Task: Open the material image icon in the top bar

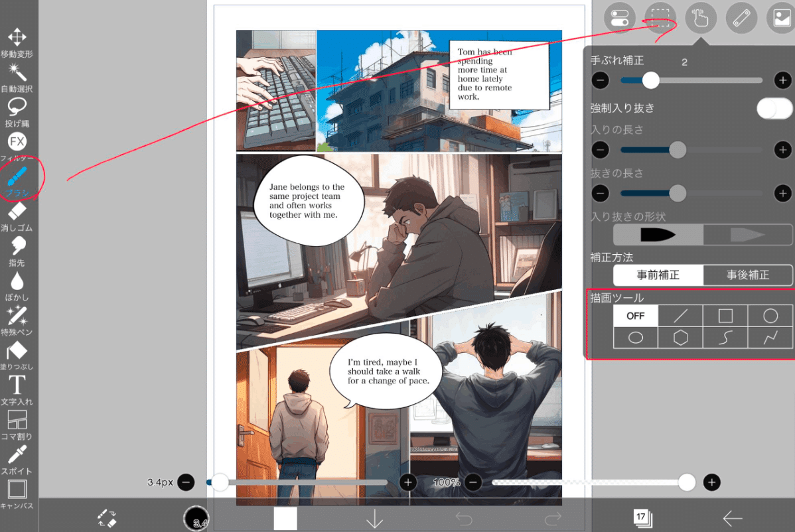Action: pos(781,18)
